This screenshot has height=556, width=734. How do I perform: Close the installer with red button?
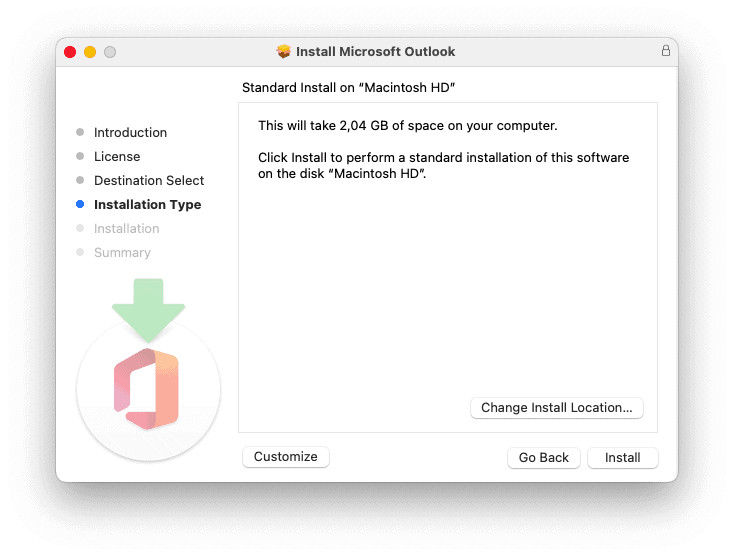(x=70, y=52)
